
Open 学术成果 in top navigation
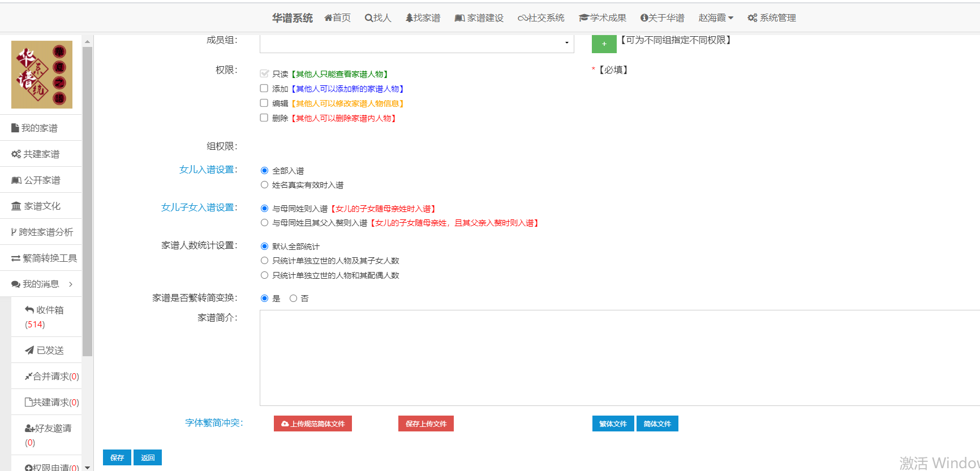click(x=603, y=18)
